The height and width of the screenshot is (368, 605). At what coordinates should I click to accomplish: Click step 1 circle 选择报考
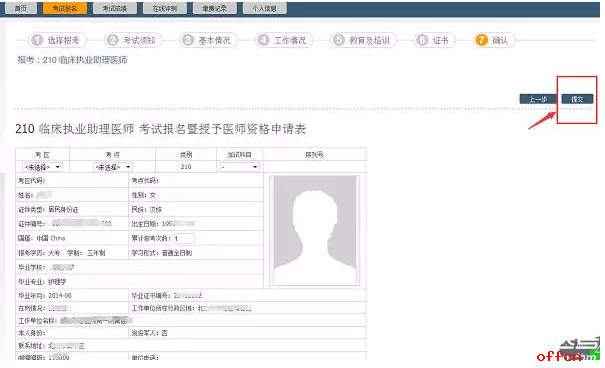37,40
